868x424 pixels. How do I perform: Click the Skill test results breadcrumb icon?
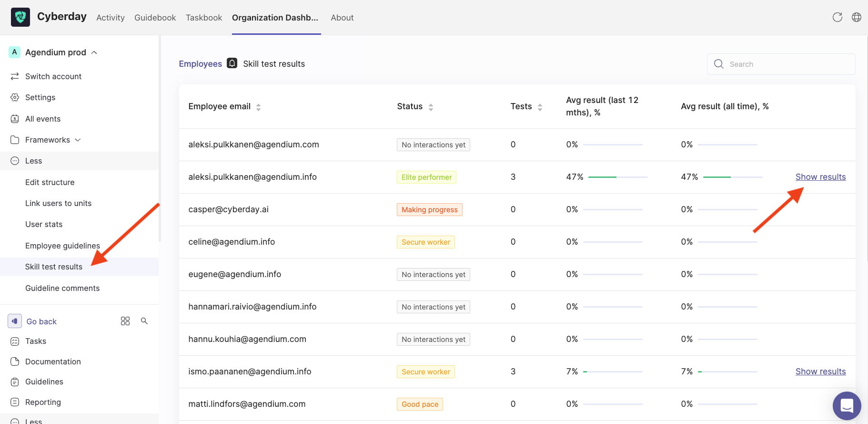(x=232, y=63)
